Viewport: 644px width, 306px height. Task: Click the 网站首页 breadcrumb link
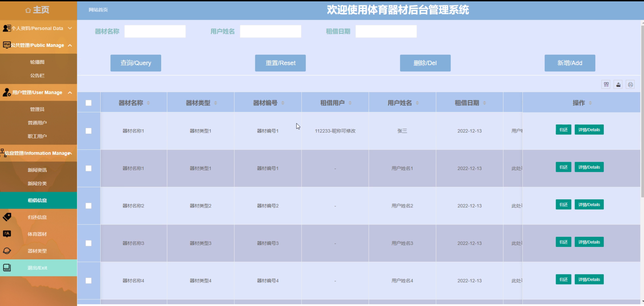(x=98, y=10)
